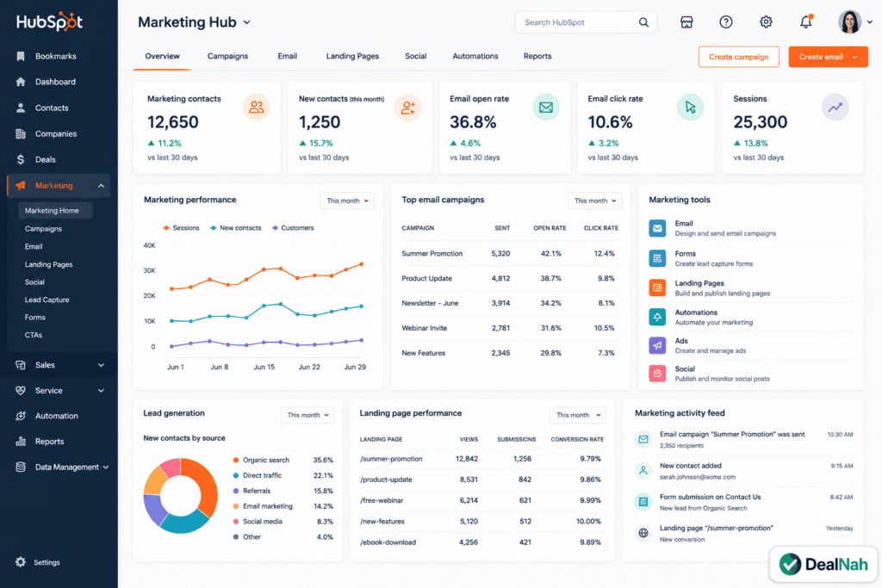The image size is (882, 588).
Task: Open Top email campaigns This month dropdown
Action: click(x=594, y=201)
